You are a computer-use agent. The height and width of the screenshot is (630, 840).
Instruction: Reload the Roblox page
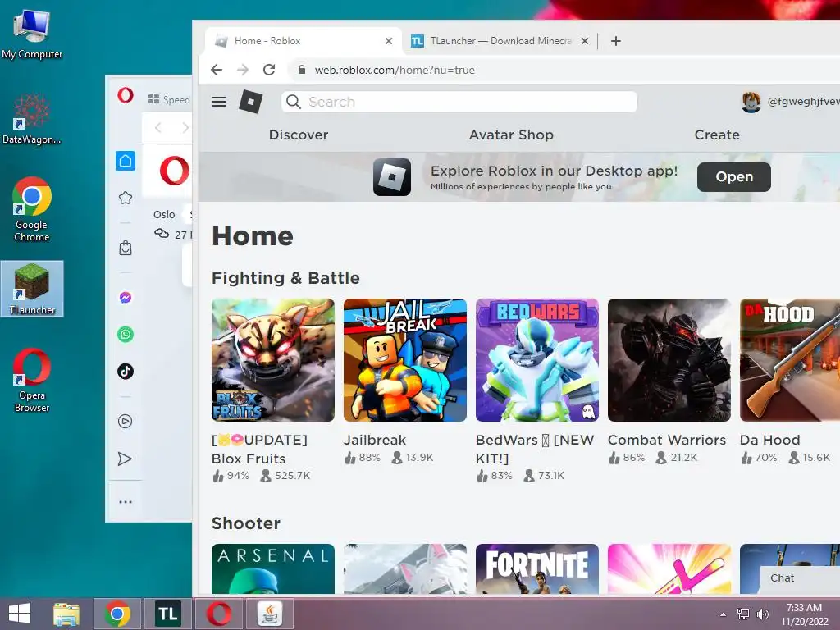269,70
